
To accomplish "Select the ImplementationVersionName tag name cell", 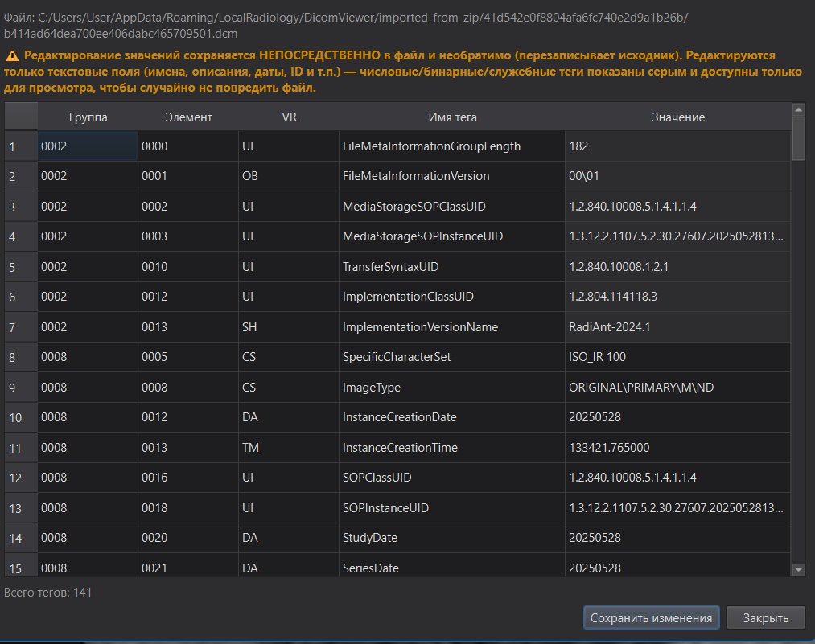I will (x=452, y=327).
